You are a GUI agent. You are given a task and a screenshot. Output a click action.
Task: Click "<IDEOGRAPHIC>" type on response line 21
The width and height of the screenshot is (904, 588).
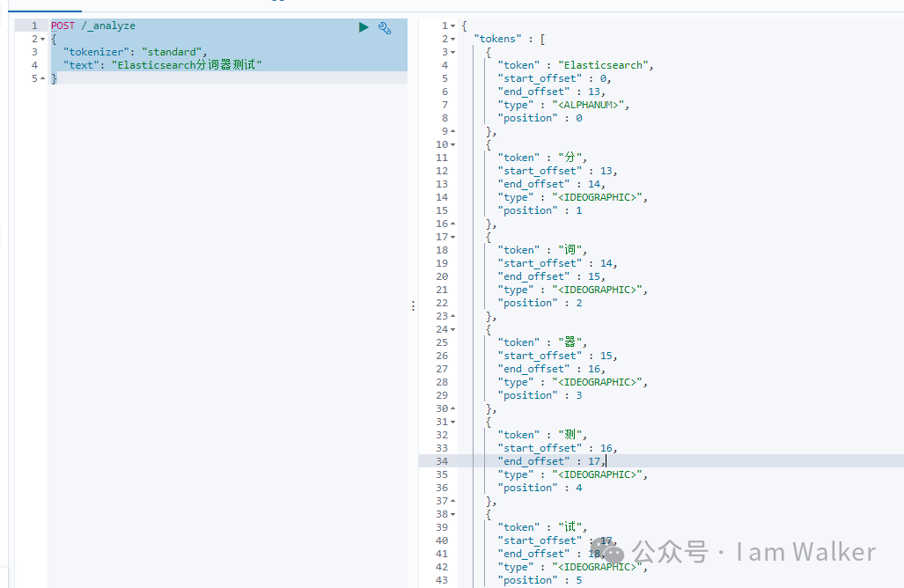pos(598,290)
